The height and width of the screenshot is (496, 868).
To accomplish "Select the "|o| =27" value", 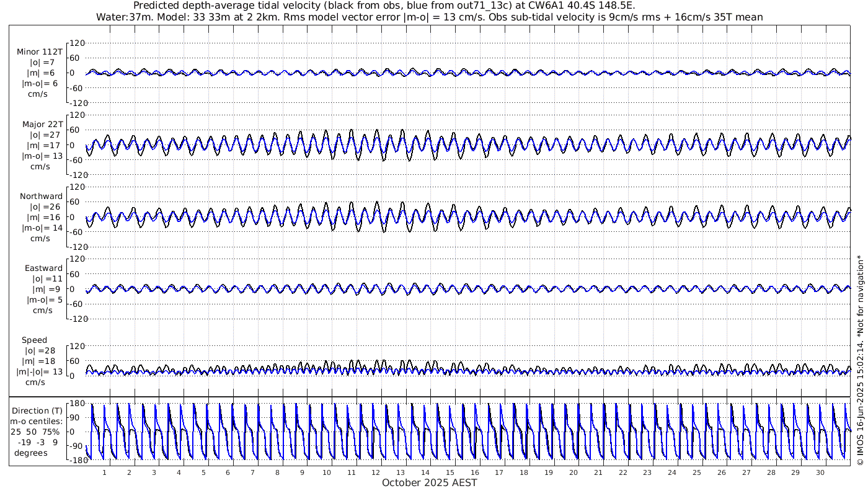I will tap(45, 135).
